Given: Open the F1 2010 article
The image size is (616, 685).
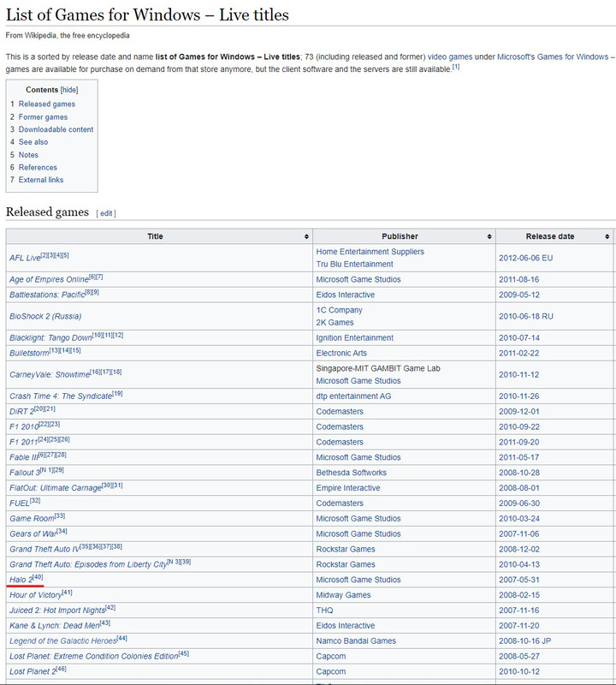Looking at the screenshot, I should point(24,426).
